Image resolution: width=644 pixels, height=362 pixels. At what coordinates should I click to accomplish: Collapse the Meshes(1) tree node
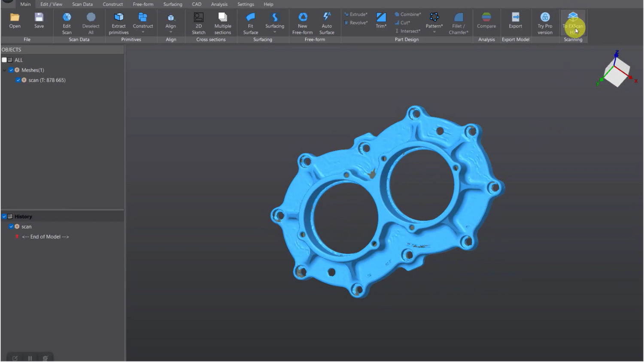[x=4, y=70]
